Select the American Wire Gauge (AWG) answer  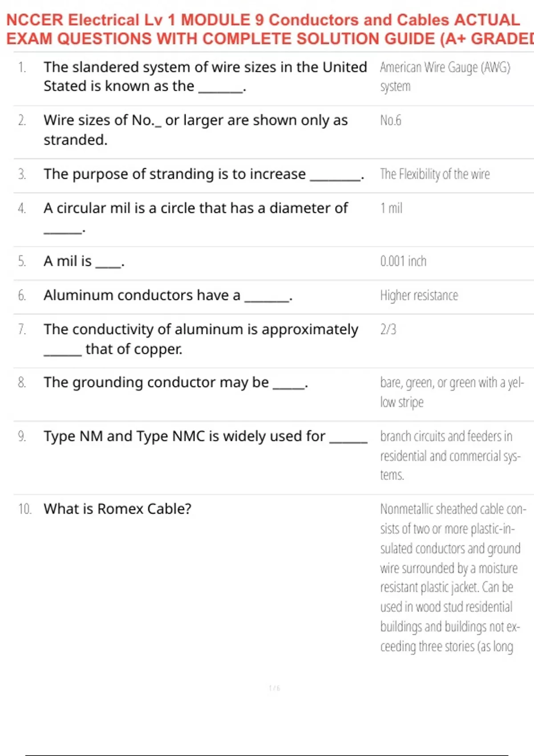(x=445, y=76)
